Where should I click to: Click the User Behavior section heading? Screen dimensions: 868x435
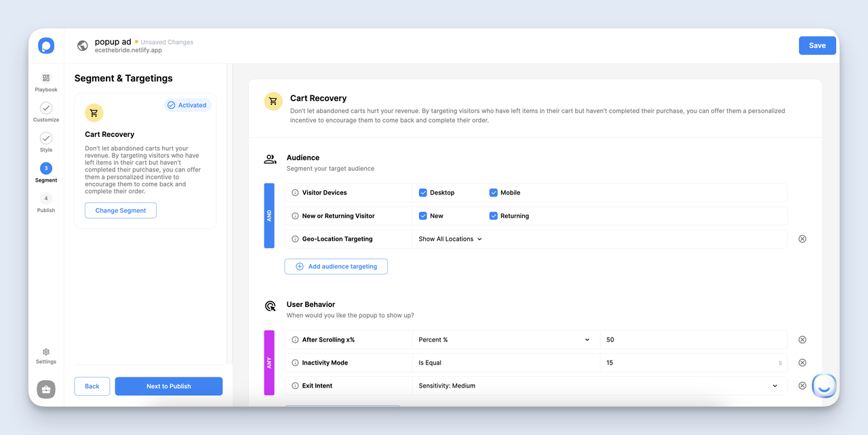[x=311, y=305]
